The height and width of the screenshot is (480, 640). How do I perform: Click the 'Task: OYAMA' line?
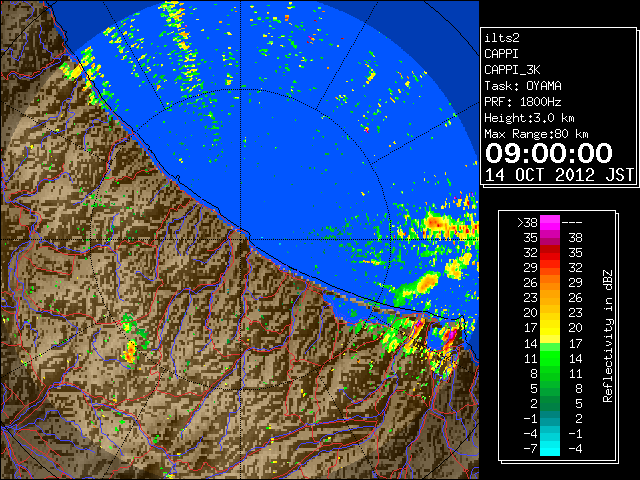(x=523, y=86)
